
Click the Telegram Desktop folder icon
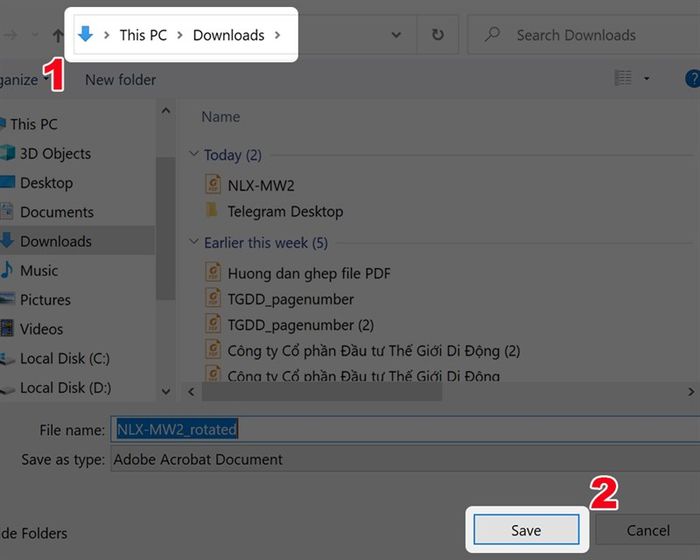(212, 212)
